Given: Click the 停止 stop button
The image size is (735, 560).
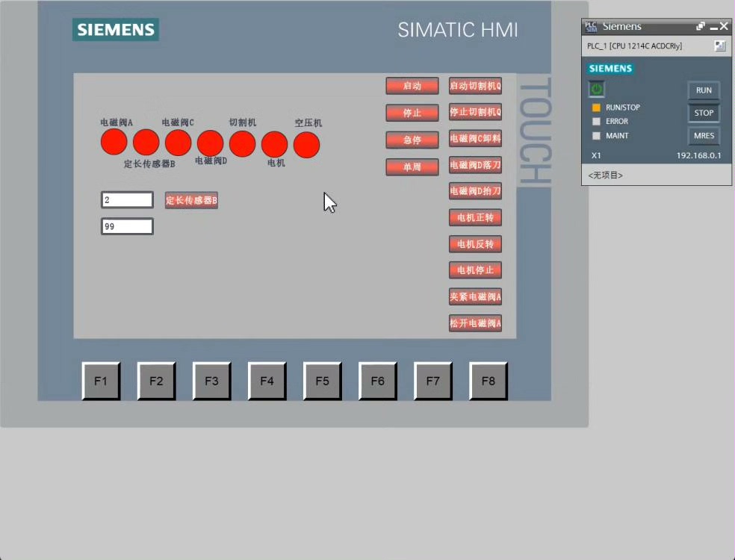Looking at the screenshot, I should (412, 113).
